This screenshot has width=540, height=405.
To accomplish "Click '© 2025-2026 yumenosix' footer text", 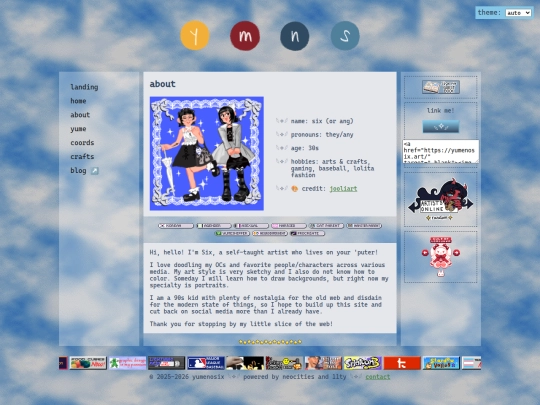I will [187, 377].
